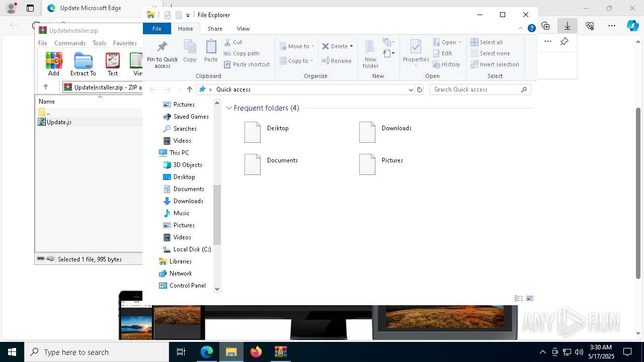Click Select none in ribbon
The image size is (644, 362).
(490, 53)
